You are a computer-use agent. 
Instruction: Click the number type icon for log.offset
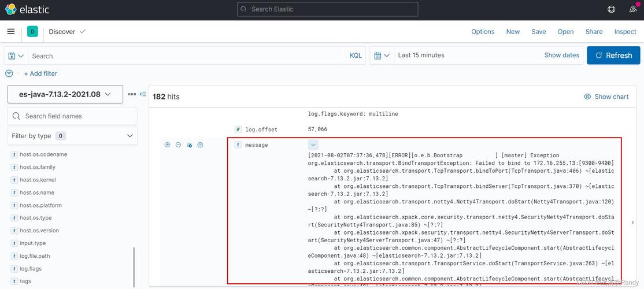pyautogui.click(x=238, y=129)
